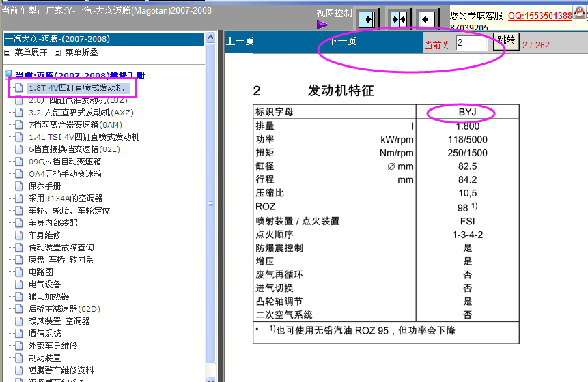
Task: Go to 上一页 previous page
Action: [x=240, y=41]
